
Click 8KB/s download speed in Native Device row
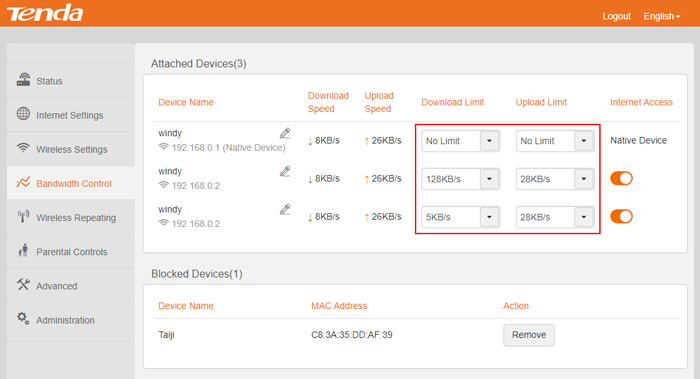[327, 141]
